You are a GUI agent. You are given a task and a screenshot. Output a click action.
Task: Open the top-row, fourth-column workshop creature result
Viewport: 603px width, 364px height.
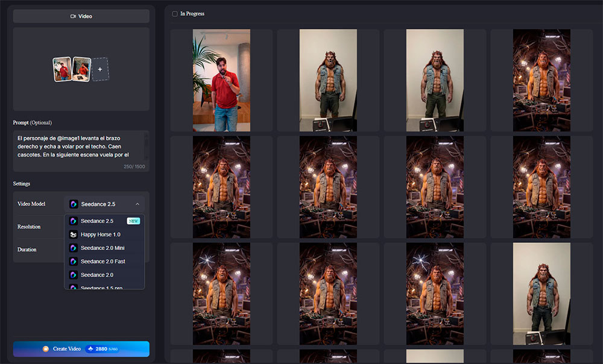[x=542, y=80]
